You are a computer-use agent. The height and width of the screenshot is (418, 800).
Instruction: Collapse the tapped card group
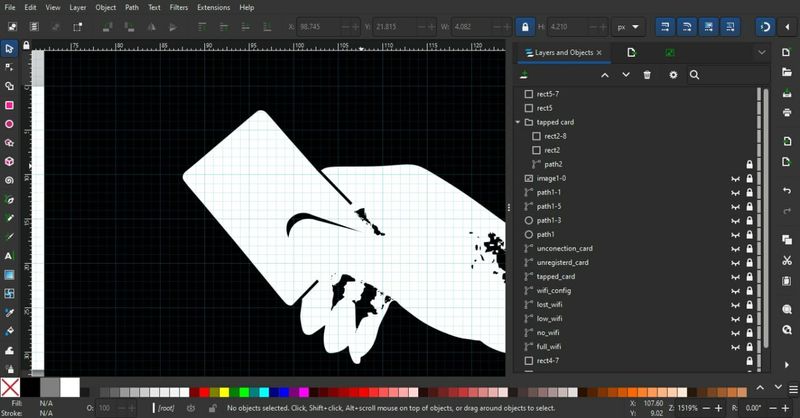click(x=518, y=122)
